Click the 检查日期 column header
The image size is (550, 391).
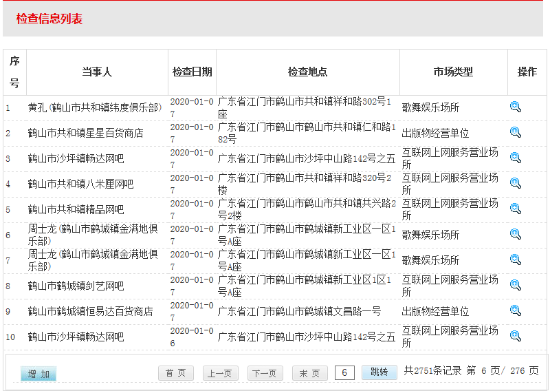[x=192, y=72]
